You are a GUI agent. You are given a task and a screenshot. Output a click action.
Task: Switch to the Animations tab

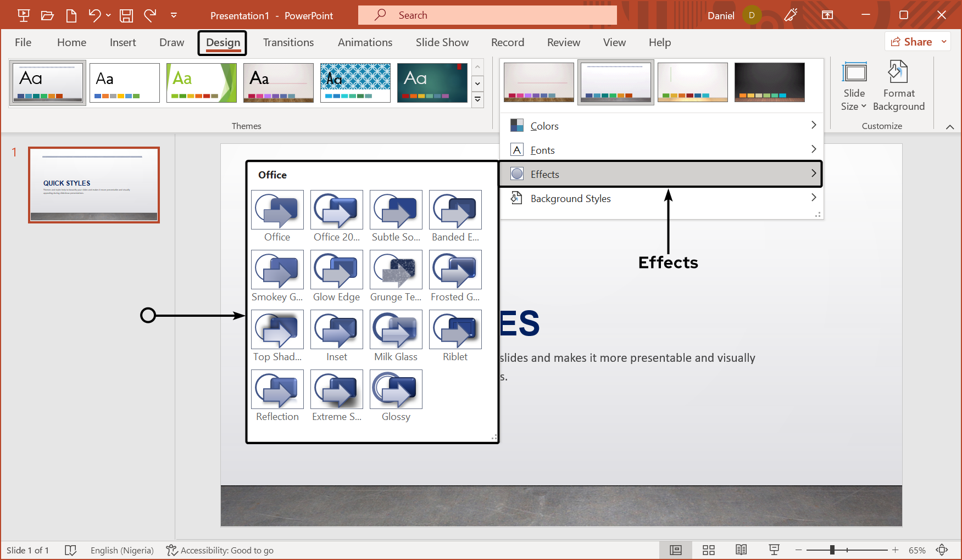365,42
